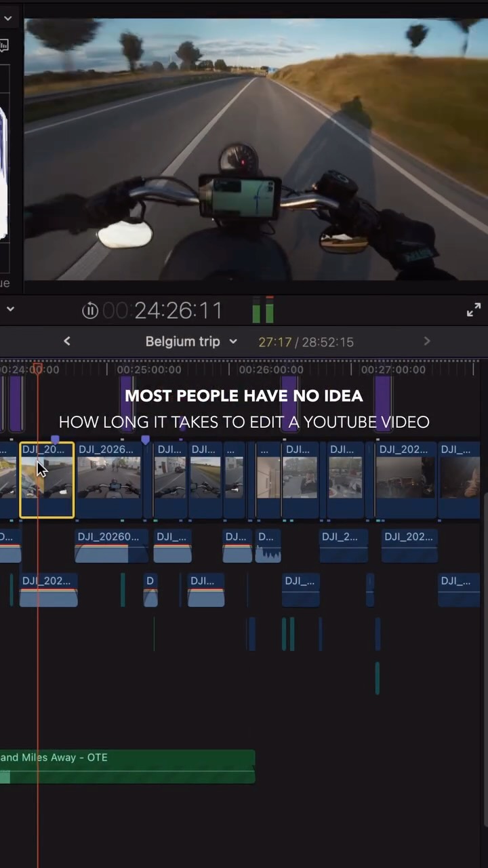The image size is (488, 868).
Task: Select the short D clip in third row
Action: pyautogui.click(x=150, y=590)
